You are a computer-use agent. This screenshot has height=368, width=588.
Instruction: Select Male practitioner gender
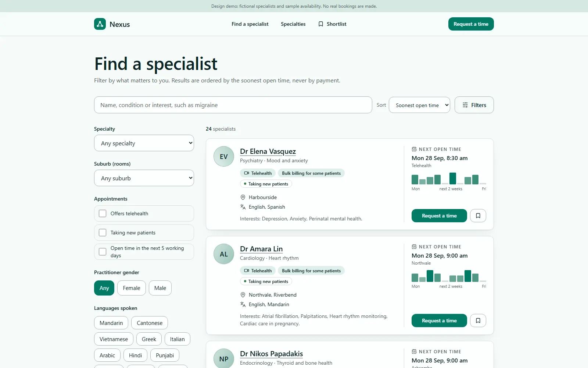160,288
